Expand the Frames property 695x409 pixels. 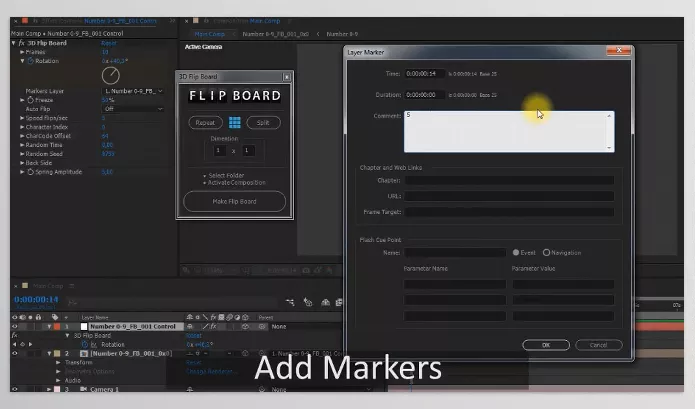(x=22, y=52)
